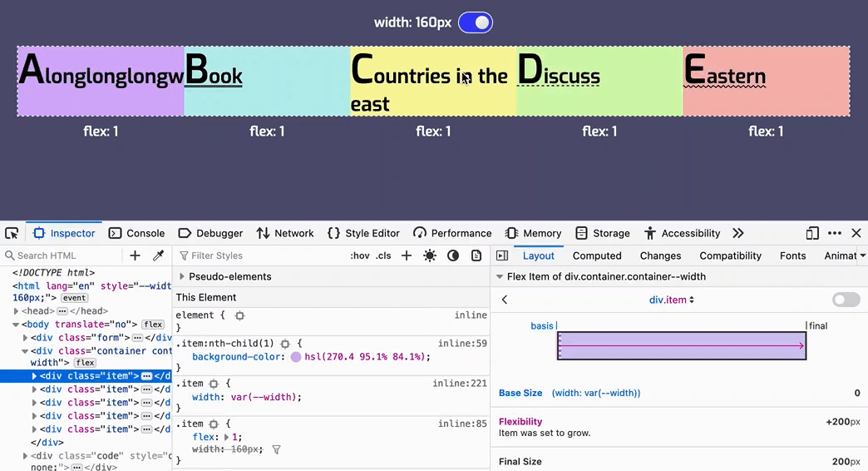The width and height of the screenshot is (868, 471).
Task: Expand the head element node
Action: pos(16,311)
